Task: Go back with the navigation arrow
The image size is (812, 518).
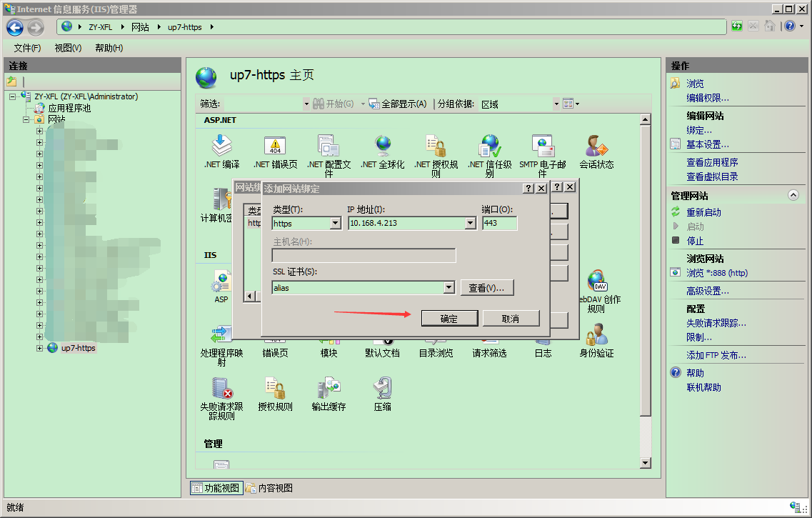Action: (x=15, y=27)
